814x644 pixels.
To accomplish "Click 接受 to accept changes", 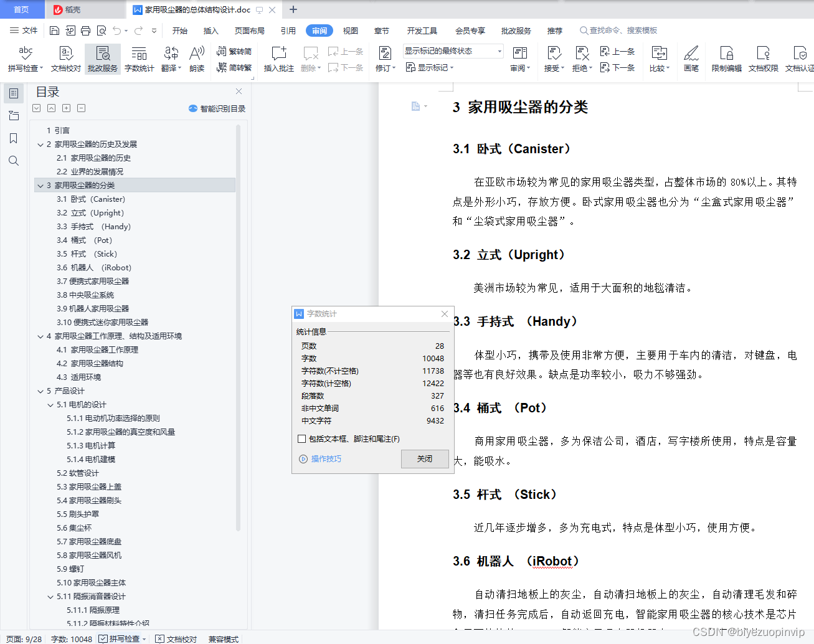I will 554,59.
